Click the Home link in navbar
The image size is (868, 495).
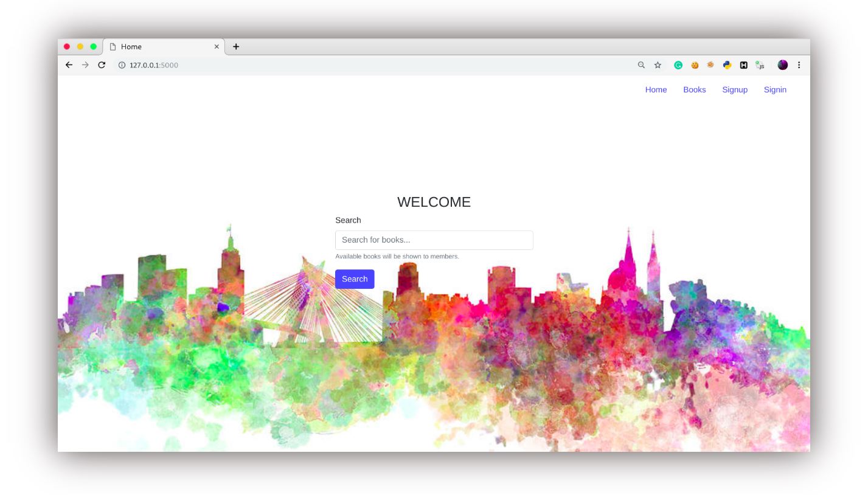pyautogui.click(x=656, y=90)
